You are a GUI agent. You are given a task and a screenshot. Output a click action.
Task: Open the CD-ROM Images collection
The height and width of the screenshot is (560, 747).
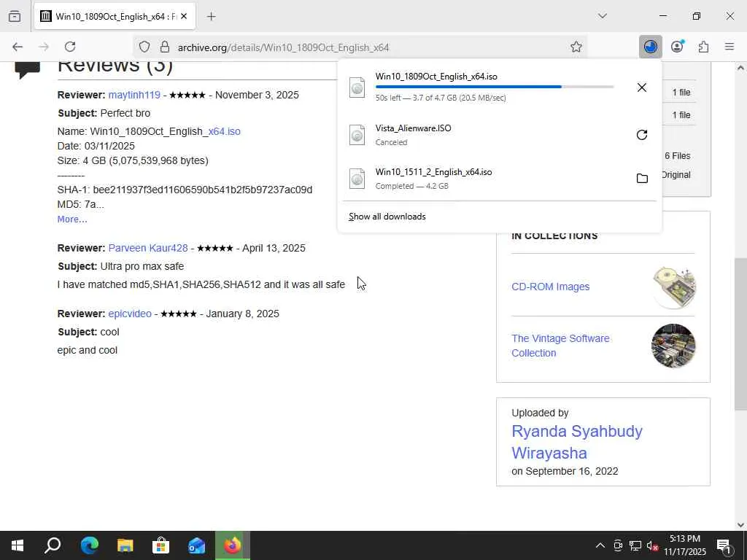550,287
